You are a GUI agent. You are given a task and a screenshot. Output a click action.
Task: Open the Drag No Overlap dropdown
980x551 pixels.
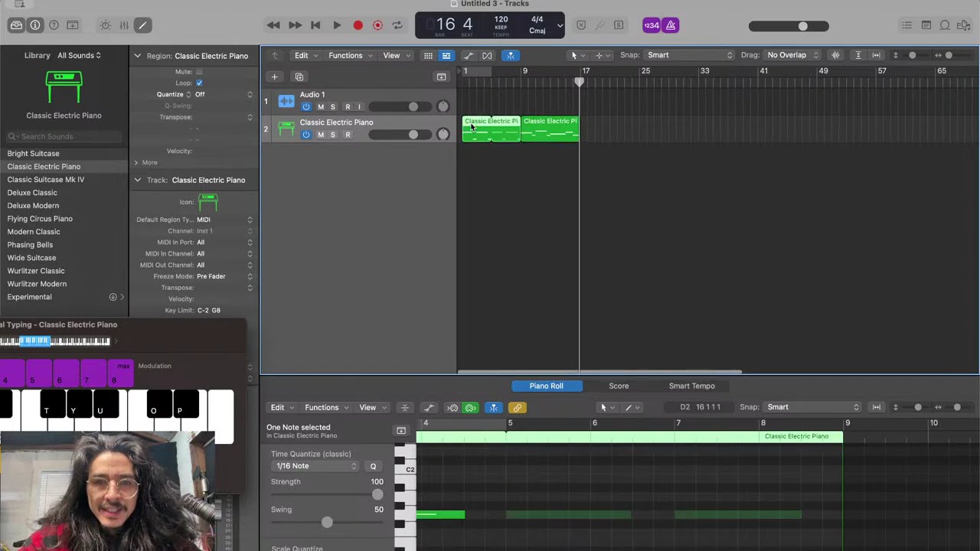(792, 55)
